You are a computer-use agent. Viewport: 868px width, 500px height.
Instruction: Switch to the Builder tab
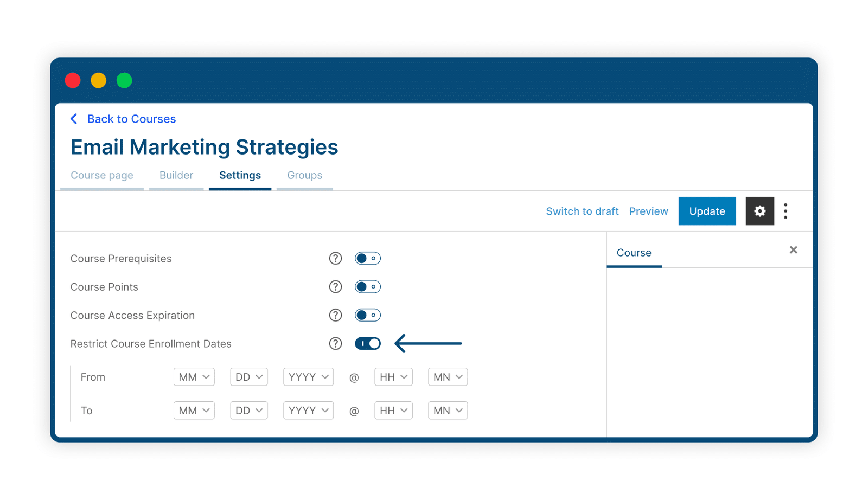(x=176, y=176)
